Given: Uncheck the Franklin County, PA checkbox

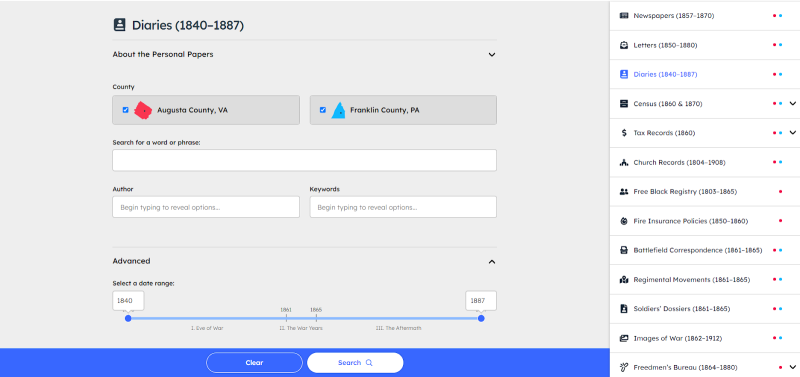Looking at the screenshot, I should pos(322,110).
